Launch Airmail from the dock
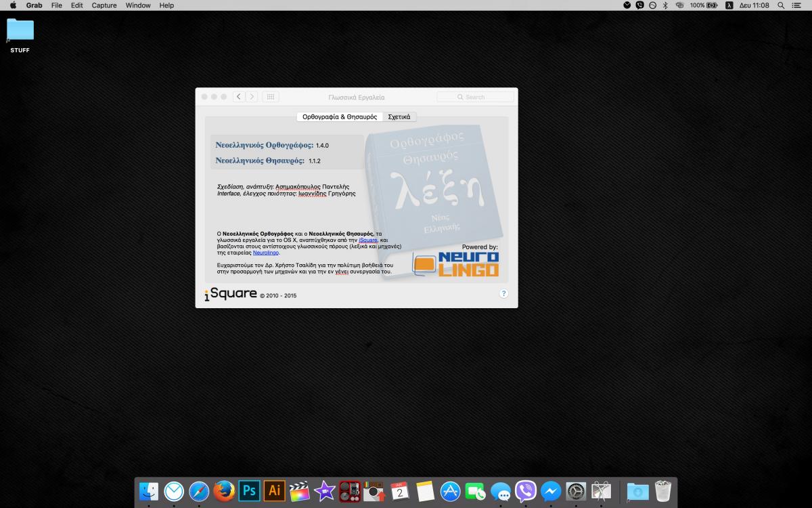Screen dimensions: 812x508 tap(174, 491)
